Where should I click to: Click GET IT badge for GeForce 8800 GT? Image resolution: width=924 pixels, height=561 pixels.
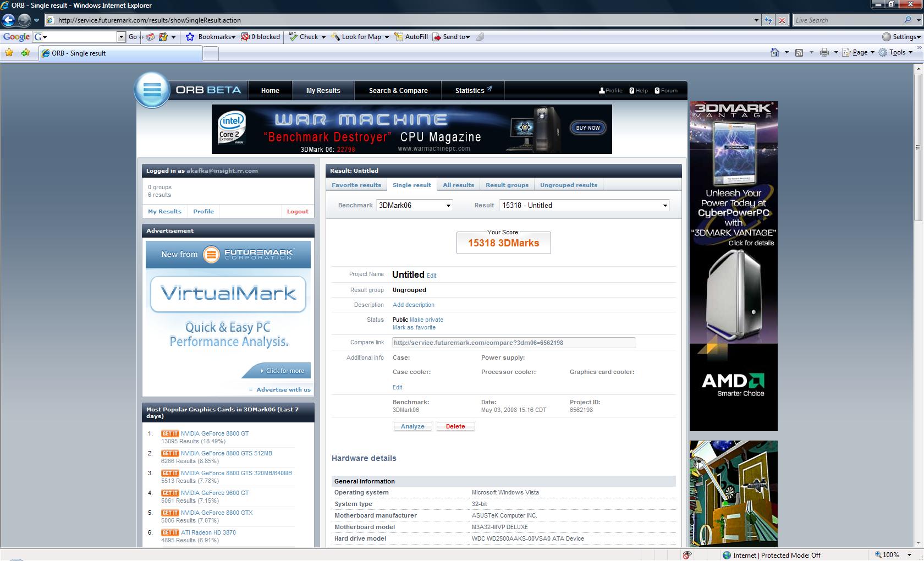click(x=170, y=433)
